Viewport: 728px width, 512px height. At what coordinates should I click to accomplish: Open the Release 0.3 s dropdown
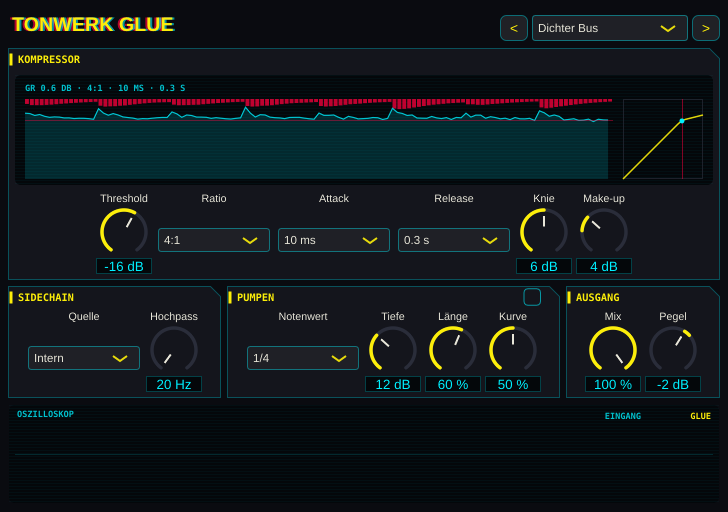pyautogui.click(x=454, y=240)
